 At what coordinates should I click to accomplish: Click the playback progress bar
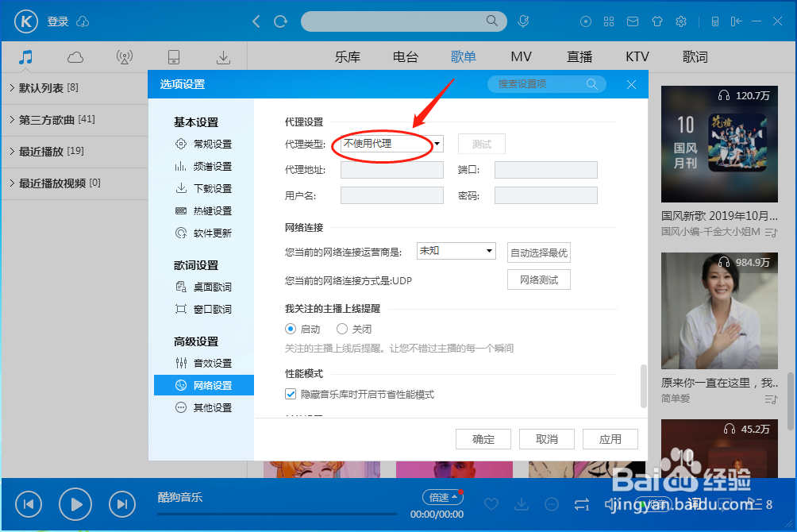(x=276, y=515)
